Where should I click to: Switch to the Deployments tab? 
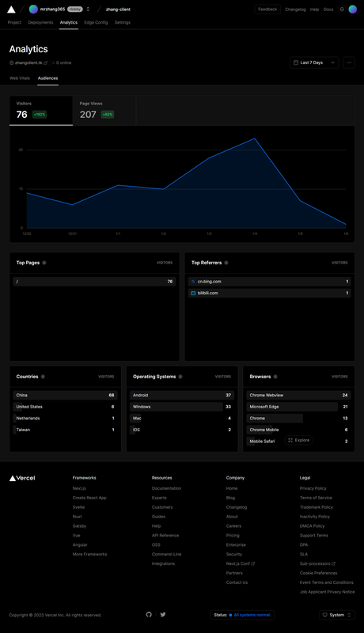tap(41, 23)
